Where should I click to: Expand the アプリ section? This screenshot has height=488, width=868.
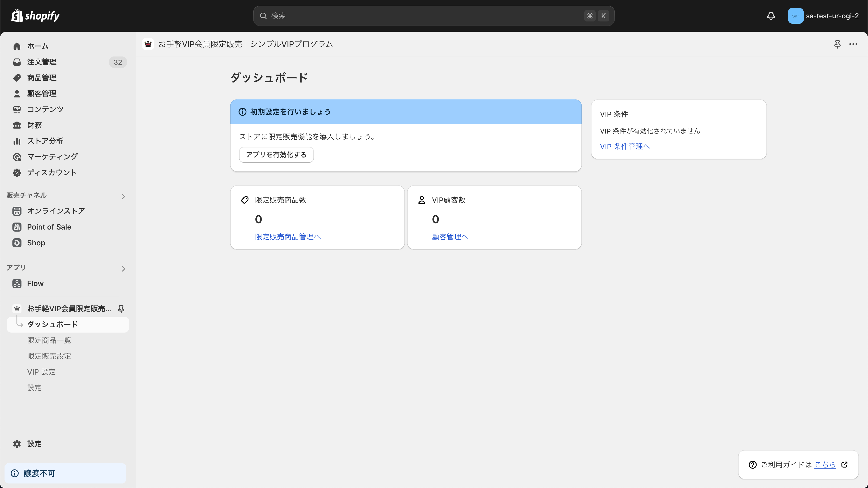123,269
